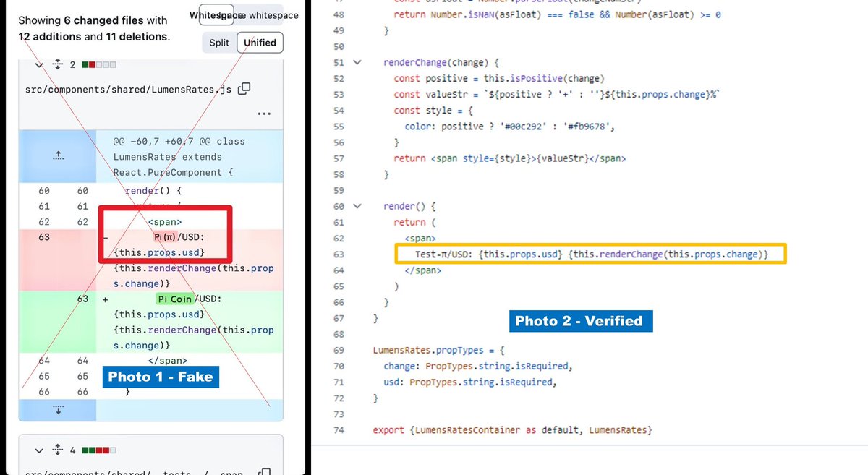Screen dimensions: 868x475
Task: Expand all lines icon beside the 2 count
Action: pyautogui.click(x=57, y=65)
